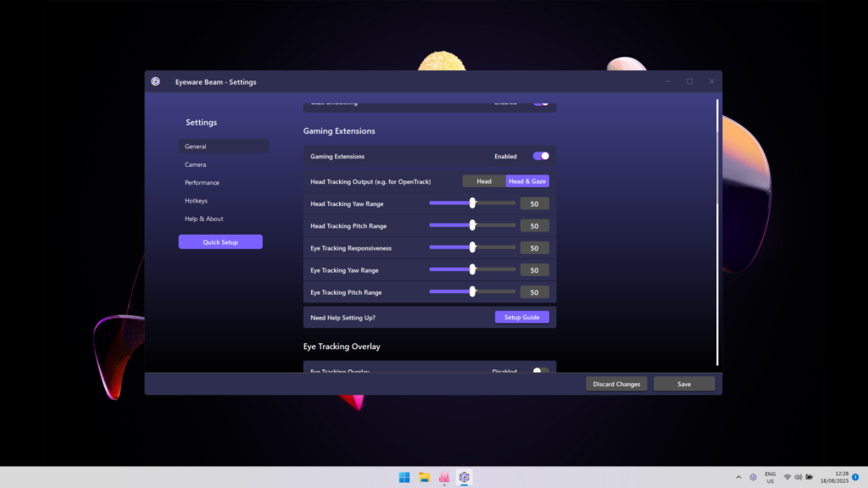Toggle Gaze Smoothing switch at top
The width and height of the screenshot is (868, 488).
tap(541, 103)
